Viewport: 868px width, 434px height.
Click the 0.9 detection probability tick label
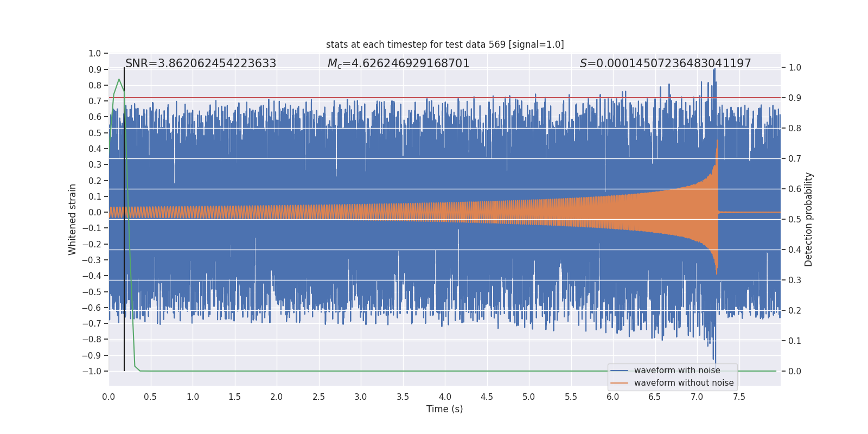click(795, 98)
